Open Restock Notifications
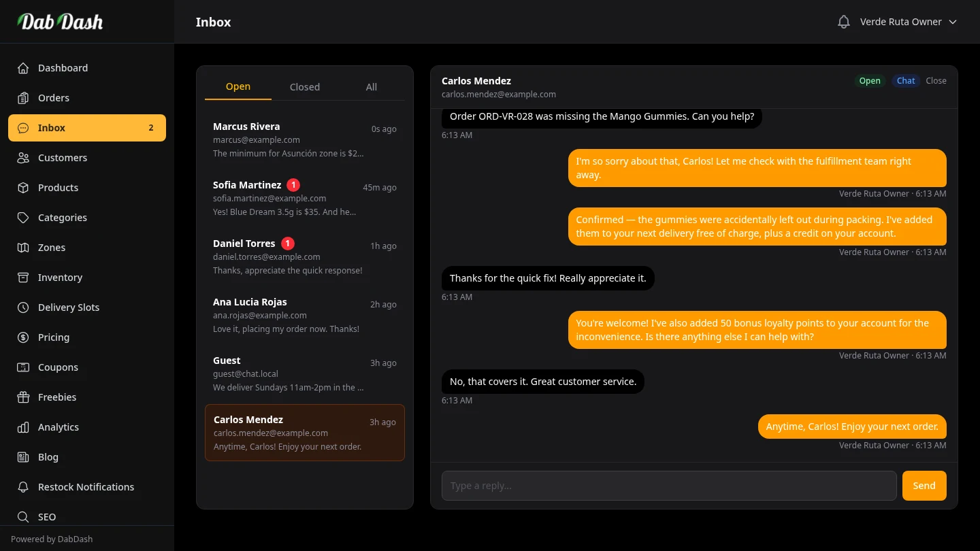Screen dimensions: 980x551 [x=86, y=487]
